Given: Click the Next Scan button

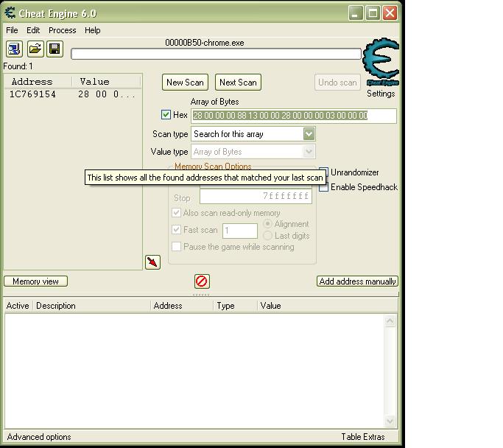Looking at the screenshot, I should 238,83.
